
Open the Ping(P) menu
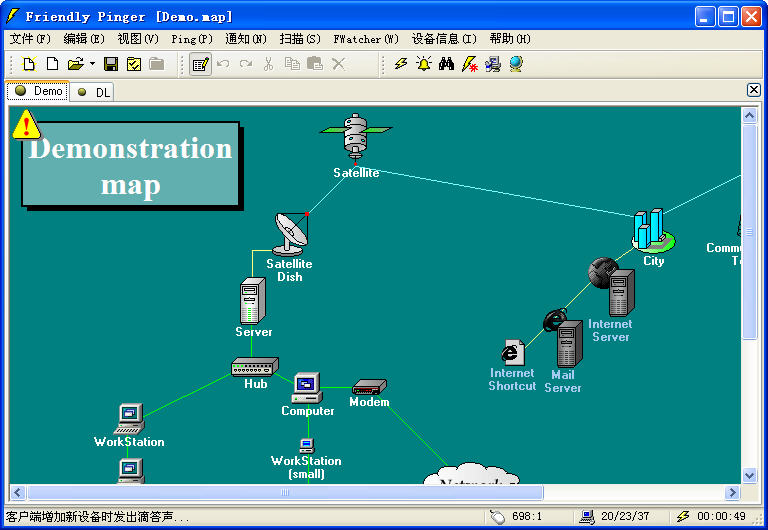[191, 39]
